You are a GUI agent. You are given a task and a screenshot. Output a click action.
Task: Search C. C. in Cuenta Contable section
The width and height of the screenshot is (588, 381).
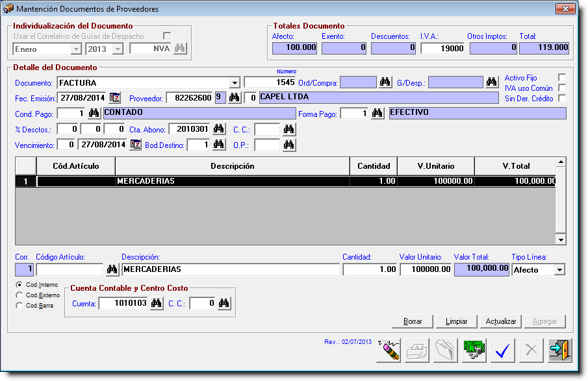(x=224, y=303)
